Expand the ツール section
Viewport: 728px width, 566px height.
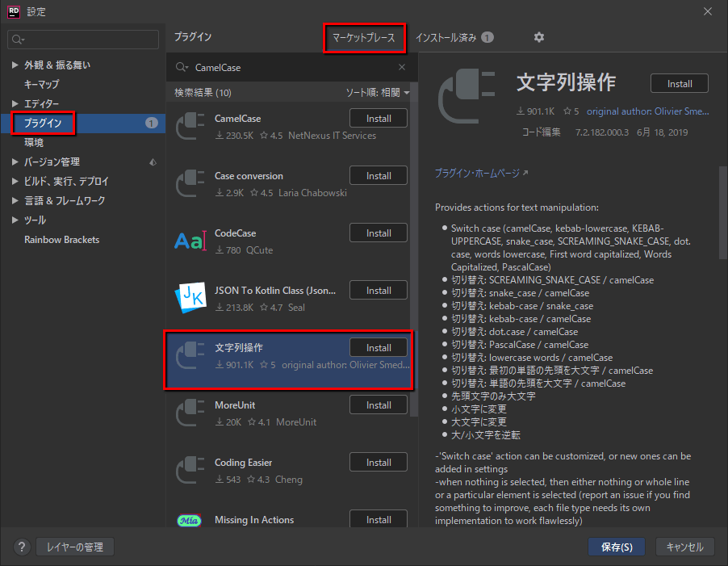point(15,220)
